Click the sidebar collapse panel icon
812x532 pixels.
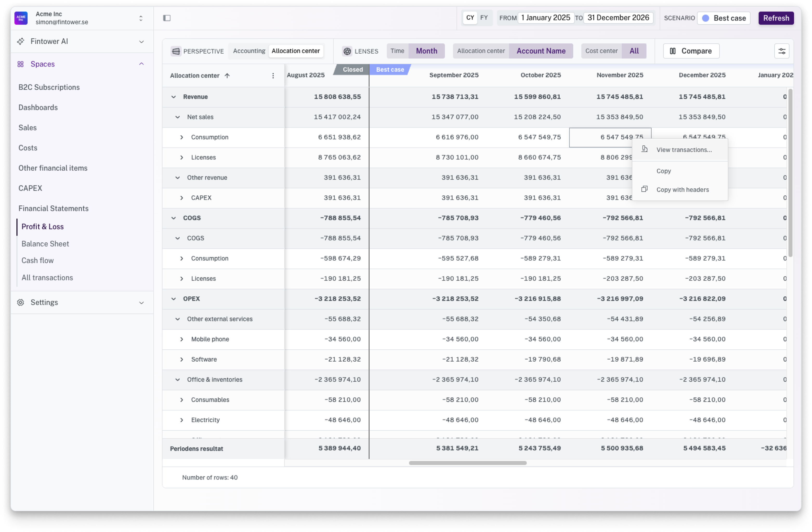[167, 18]
